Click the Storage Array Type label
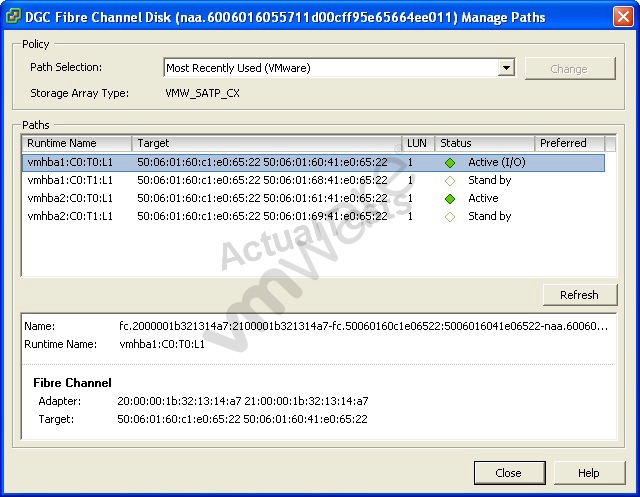Image resolution: width=640 pixels, height=497 pixels. (x=80, y=93)
